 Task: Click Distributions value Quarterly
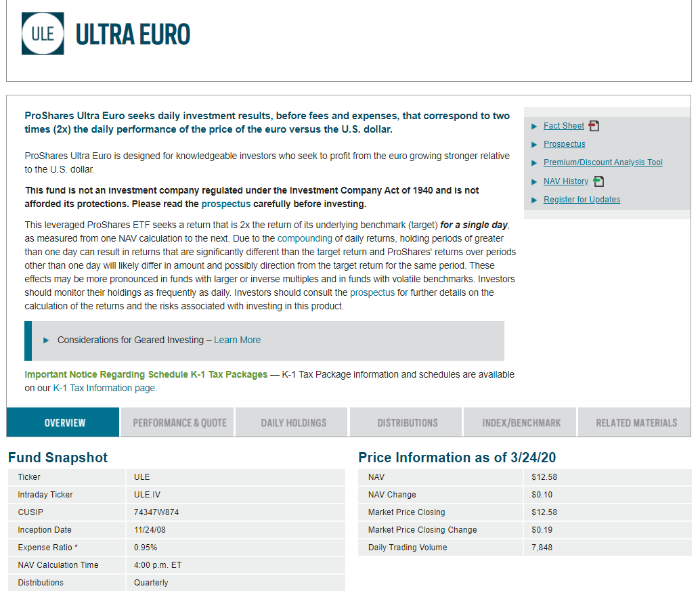click(151, 583)
